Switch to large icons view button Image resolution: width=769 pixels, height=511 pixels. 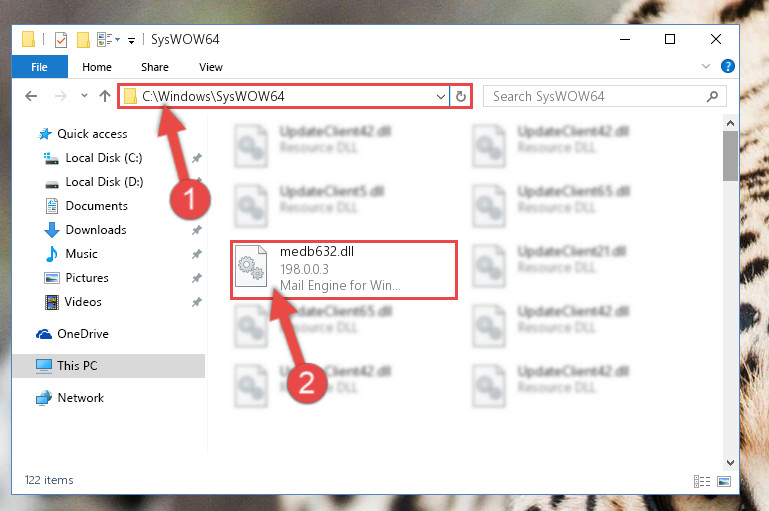724,481
